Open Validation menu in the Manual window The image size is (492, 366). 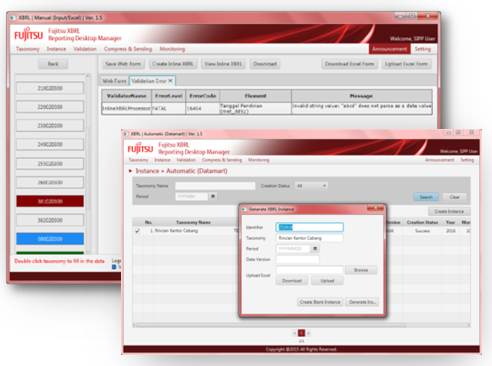[85, 49]
